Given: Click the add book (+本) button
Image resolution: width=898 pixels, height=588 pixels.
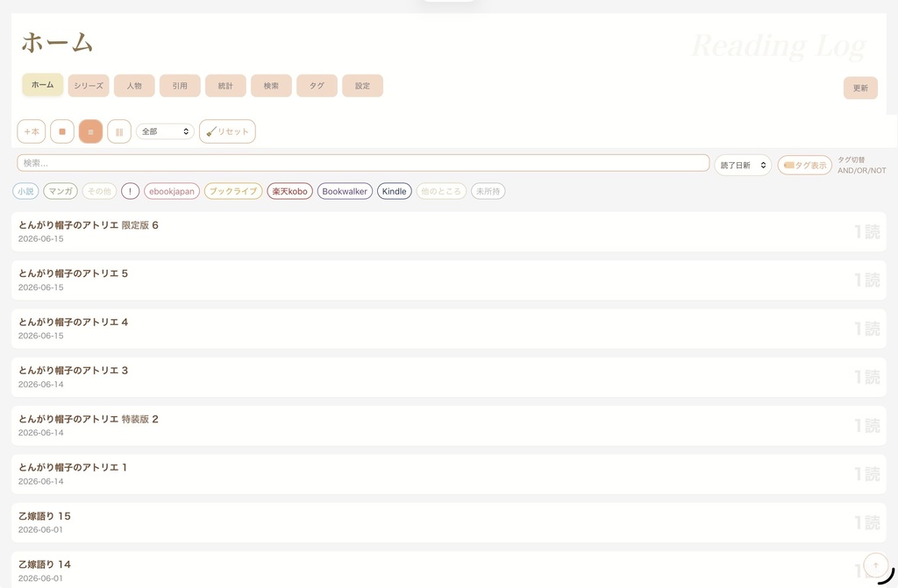Looking at the screenshot, I should [32, 131].
